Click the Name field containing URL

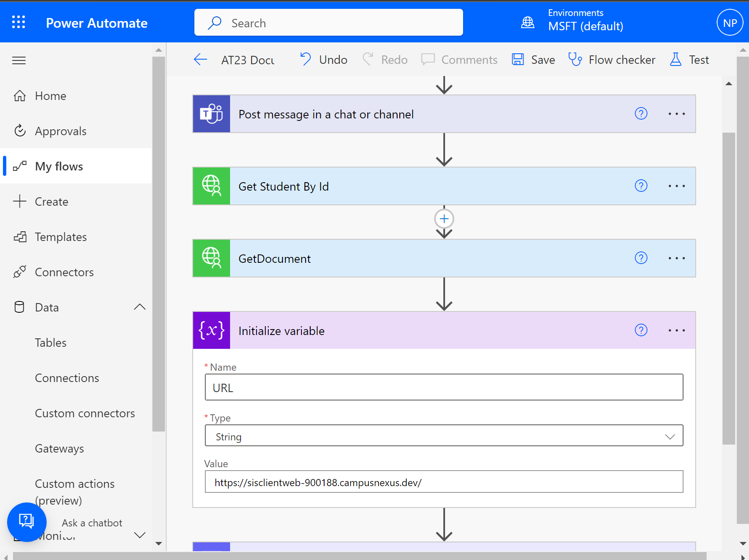click(444, 387)
